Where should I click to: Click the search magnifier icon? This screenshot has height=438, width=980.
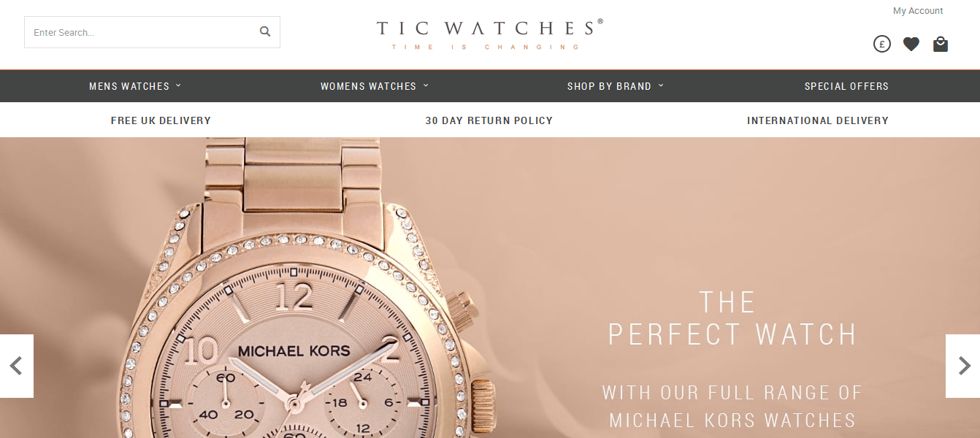pyautogui.click(x=265, y=31)
